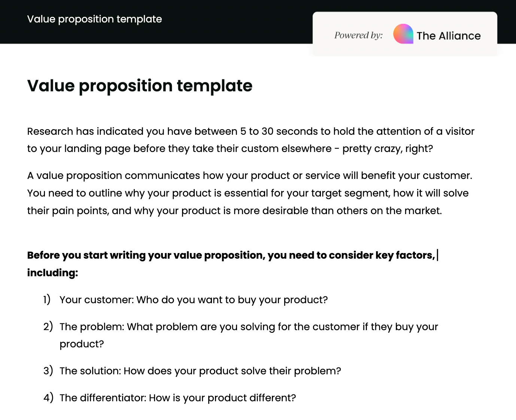Image resolution: width=516 pixels, height=420 pixels.
Task: Click the phrase "pretty crazy, right?"
Action: pyautogui.click(x=388, y=149)
